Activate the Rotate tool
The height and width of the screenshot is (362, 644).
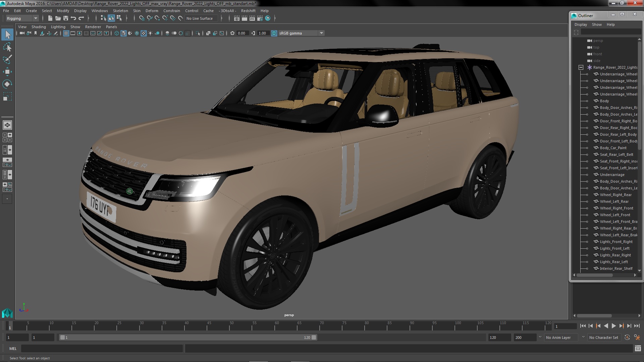point(7,84)
